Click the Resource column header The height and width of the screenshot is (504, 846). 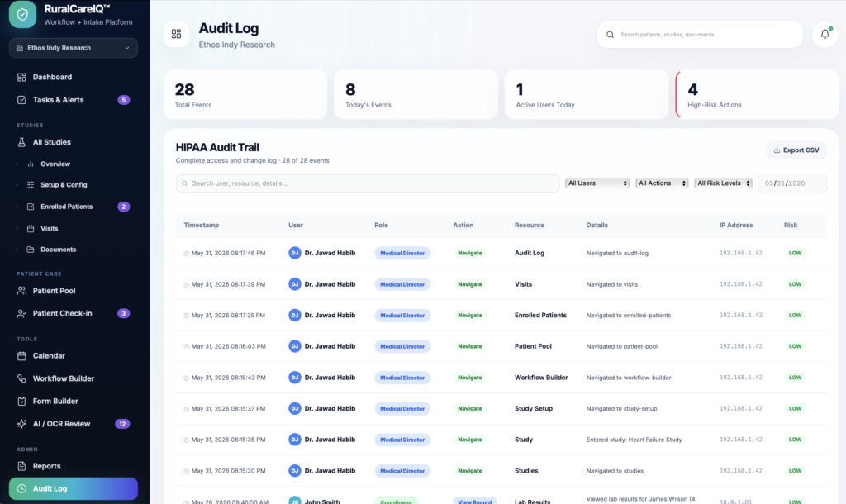tap(530, 226)
